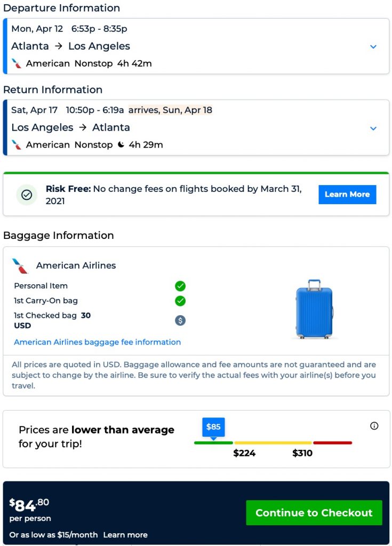
Task: Click American Airlines logo in return flight
Action: point(17,144)
